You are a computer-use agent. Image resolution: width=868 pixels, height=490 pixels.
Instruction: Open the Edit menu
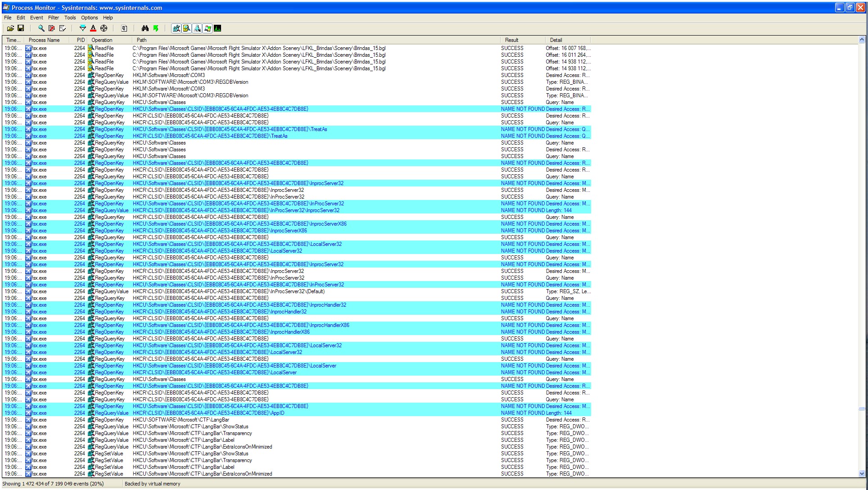tap(21, 18)
